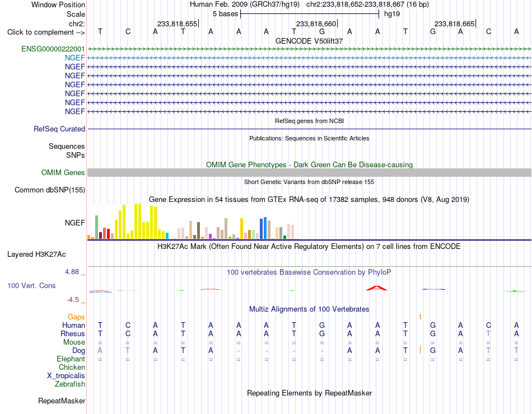
Task: Select the light-blue NGEF transcript label
Action: point(75,58)
